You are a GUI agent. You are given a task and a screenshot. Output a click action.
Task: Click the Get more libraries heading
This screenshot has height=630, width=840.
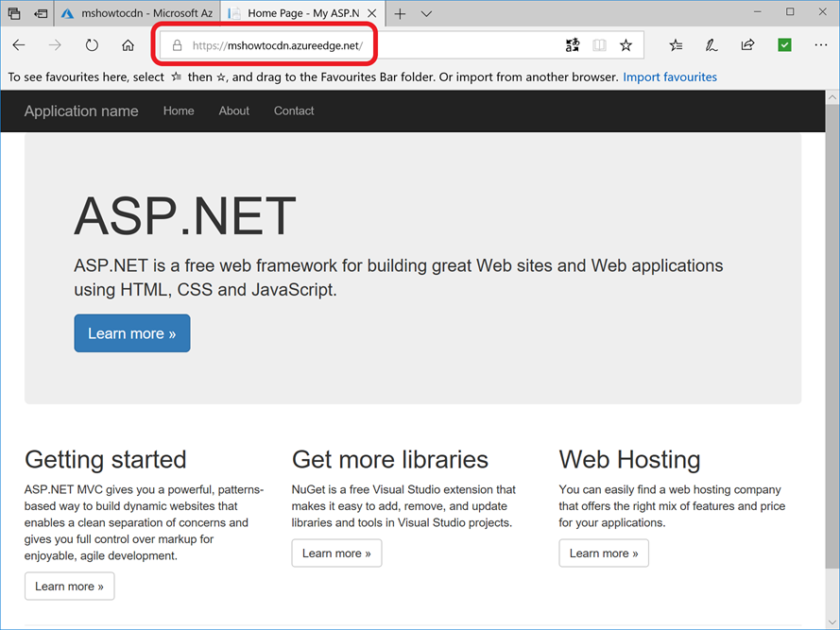click(390, 460)
